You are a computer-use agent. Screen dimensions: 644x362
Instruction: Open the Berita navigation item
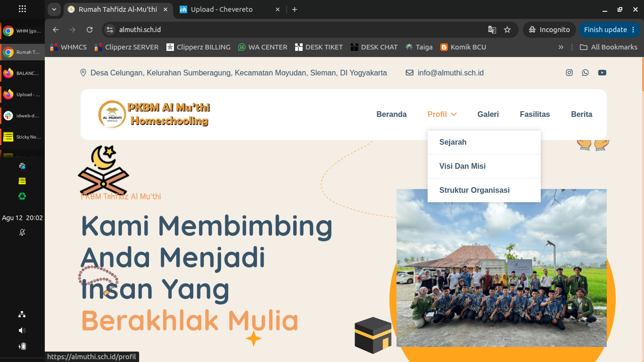click(x=582, y=114)
